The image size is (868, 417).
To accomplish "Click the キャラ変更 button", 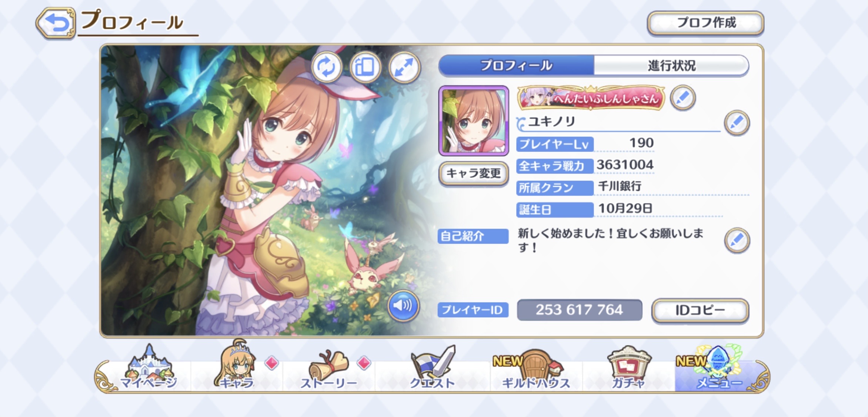I will (x=473, y=173).
